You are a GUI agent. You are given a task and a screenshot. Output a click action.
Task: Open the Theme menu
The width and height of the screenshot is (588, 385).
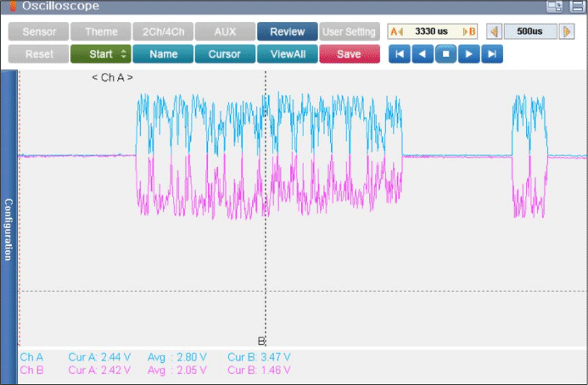click(101, 31)
